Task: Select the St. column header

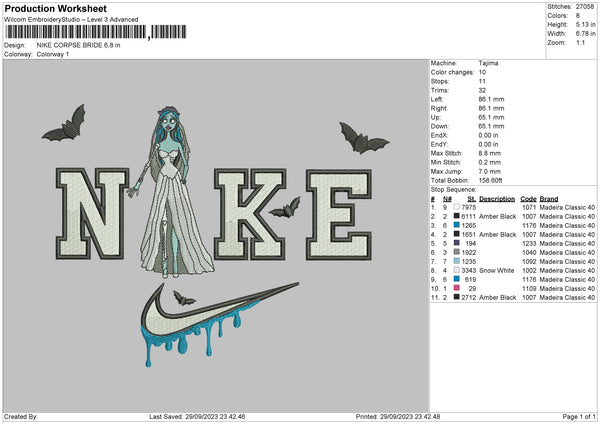Action: [472, 199]
